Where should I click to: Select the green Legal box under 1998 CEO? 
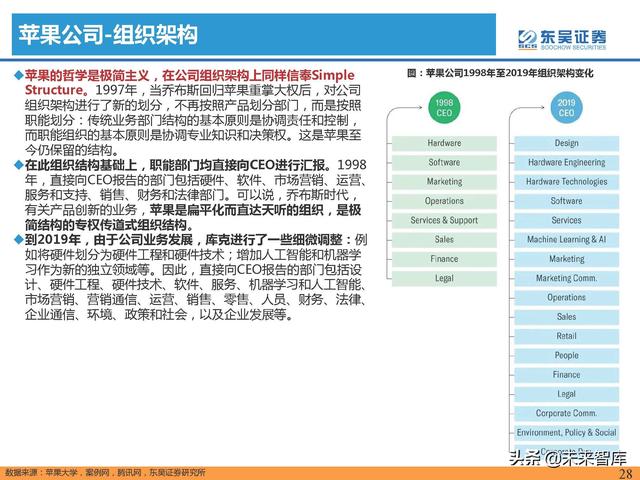[x=444, y=278]
